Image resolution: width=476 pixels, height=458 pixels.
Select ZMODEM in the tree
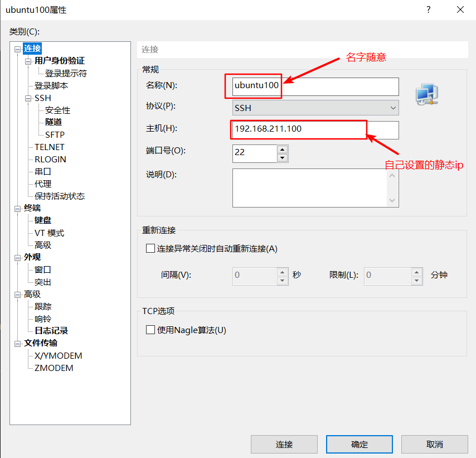point(54,368)
